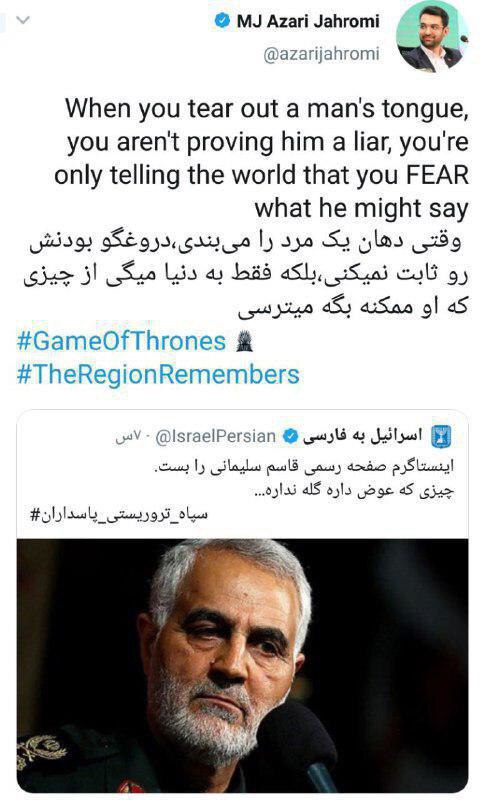The height and width of the screenshot is (800, 485).
Task: Open the MJ Azari Jahromi display name
Action: point(308,21)
